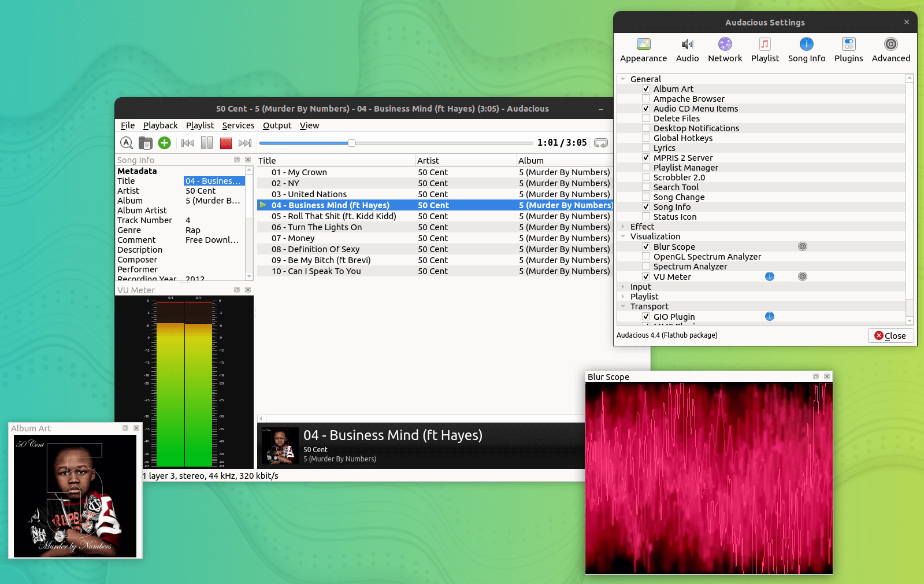Open the Playback menu

pyautogui.click(x=161, y=125)
